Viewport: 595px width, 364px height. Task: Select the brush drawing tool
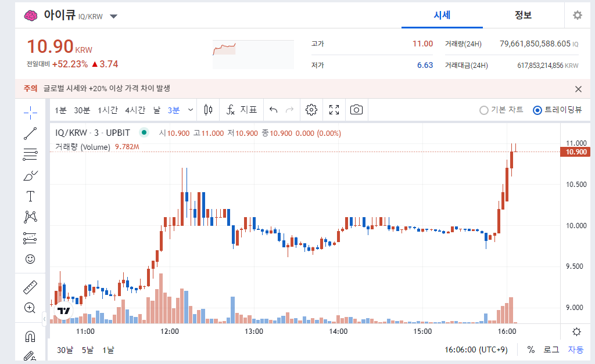click(30, 175)
